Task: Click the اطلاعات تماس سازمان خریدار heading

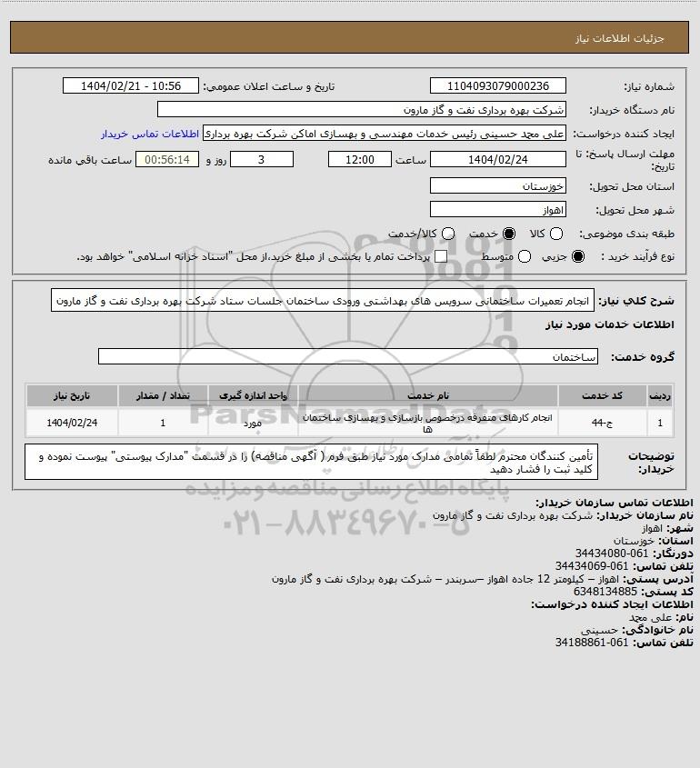Action: [x=615, y=503]
